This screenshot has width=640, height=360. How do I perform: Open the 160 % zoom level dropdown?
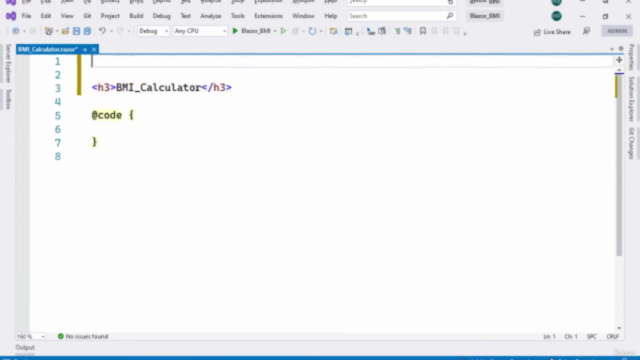click(31, 336)
